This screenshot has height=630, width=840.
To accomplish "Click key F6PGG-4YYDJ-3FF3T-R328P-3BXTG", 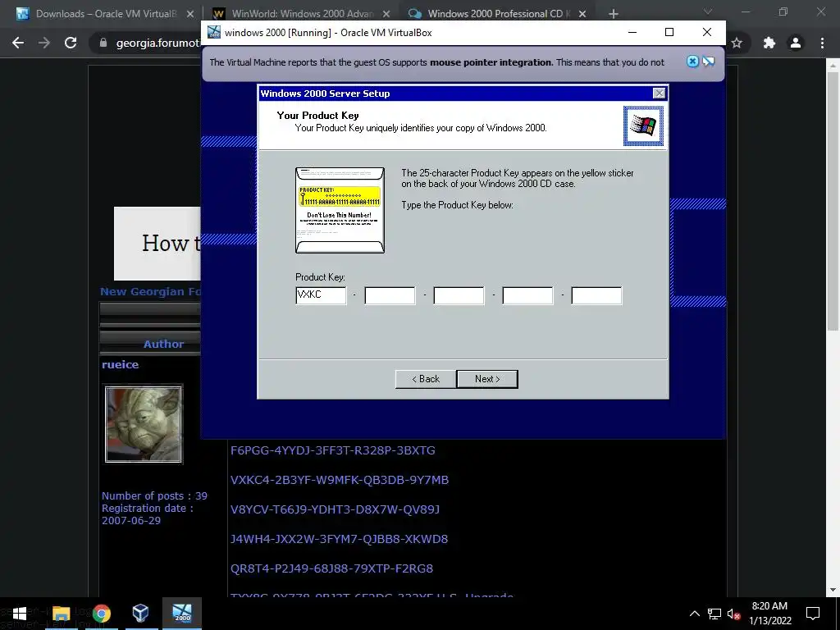I will [333, 450].
